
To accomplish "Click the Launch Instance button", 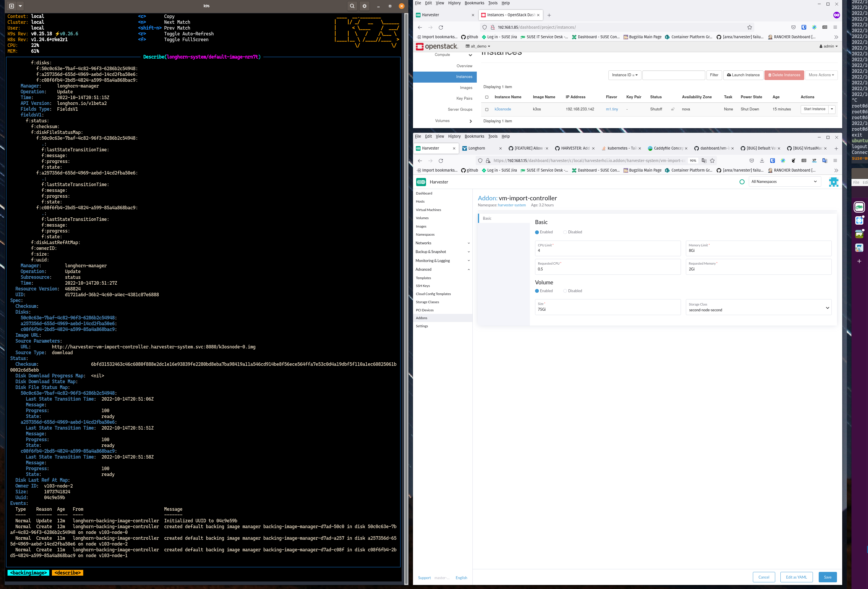I will [x=743, y=75].
